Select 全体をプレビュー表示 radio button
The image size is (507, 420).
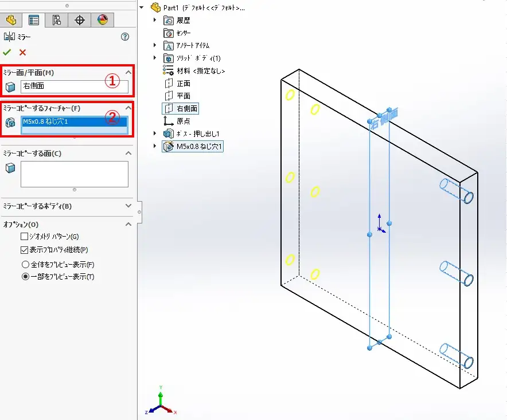[x=25, y=265]
